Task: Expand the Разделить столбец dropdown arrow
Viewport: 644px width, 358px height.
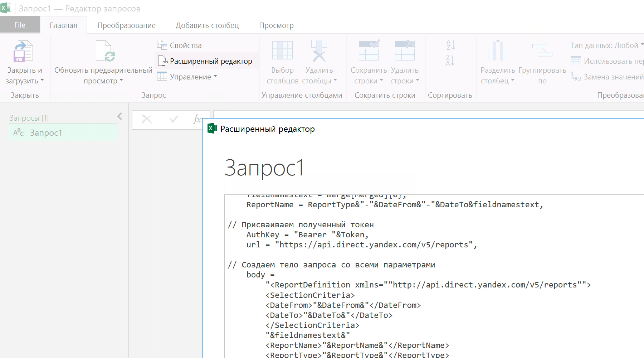Action: click(x=513, y=80)
